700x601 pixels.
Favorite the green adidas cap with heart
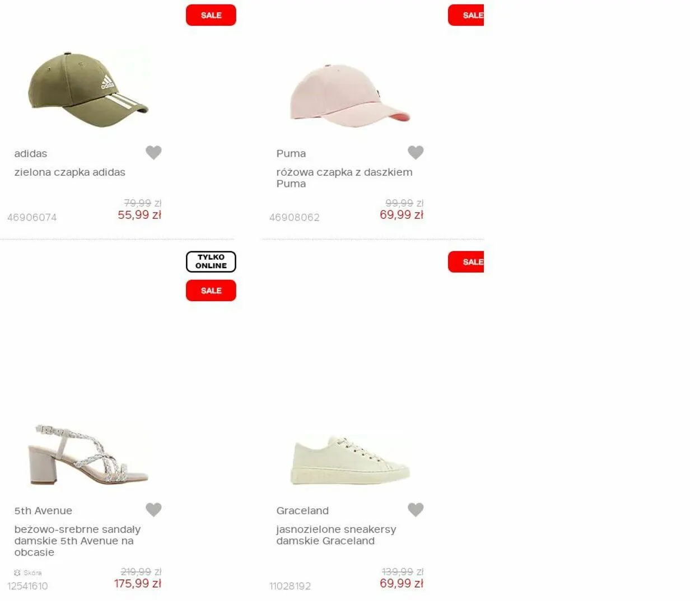(153, 152)
